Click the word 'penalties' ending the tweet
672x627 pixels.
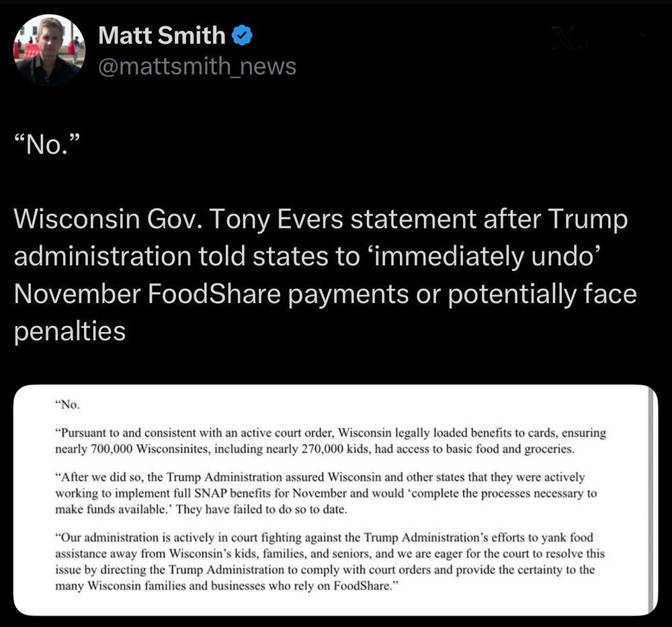70,332
